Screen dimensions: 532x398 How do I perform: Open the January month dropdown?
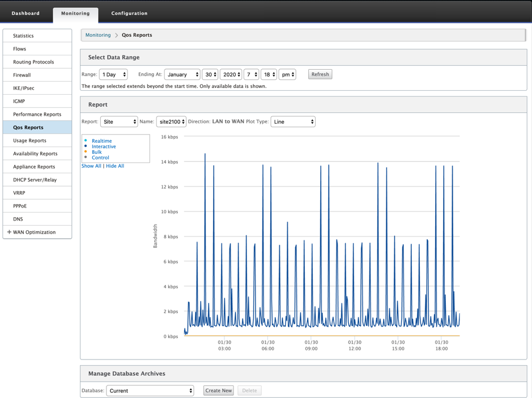click(x=182, y=74)
